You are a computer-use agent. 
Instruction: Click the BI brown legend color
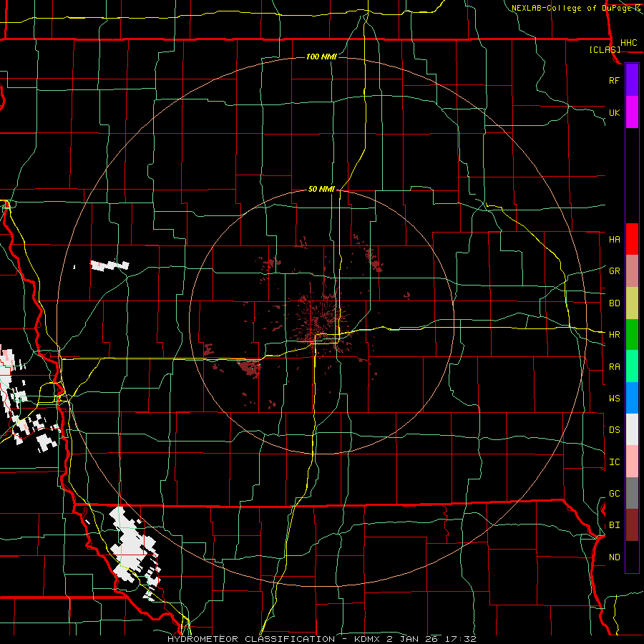(632, 525)
